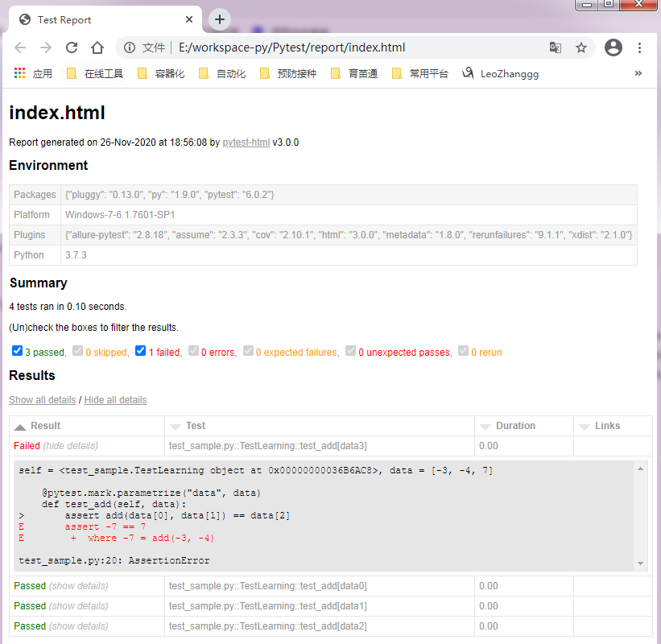Uncheck the 1 failed filter
The width and height of the screenshot is (661, 644).
click(140, 351)
